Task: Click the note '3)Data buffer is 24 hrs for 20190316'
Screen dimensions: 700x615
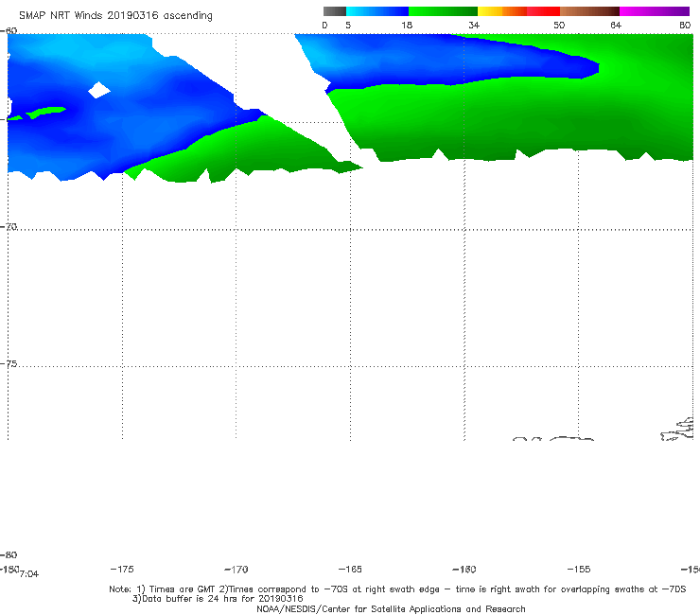Action: [218, 599]
